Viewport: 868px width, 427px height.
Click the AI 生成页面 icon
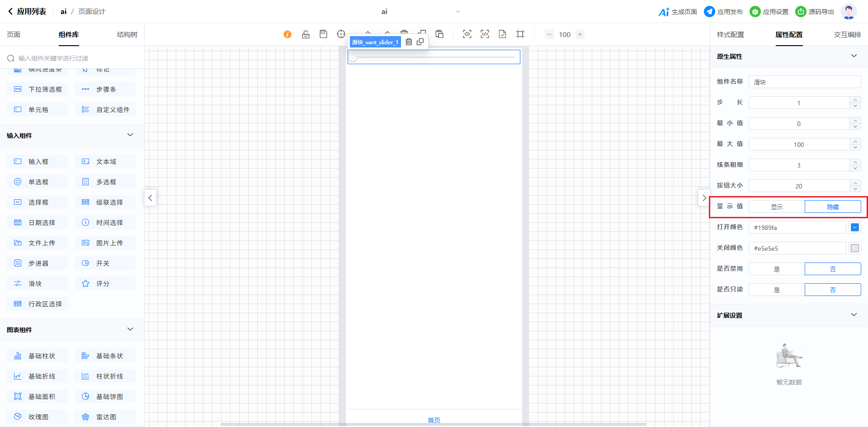pyautogui.click(x=664, y=12)
